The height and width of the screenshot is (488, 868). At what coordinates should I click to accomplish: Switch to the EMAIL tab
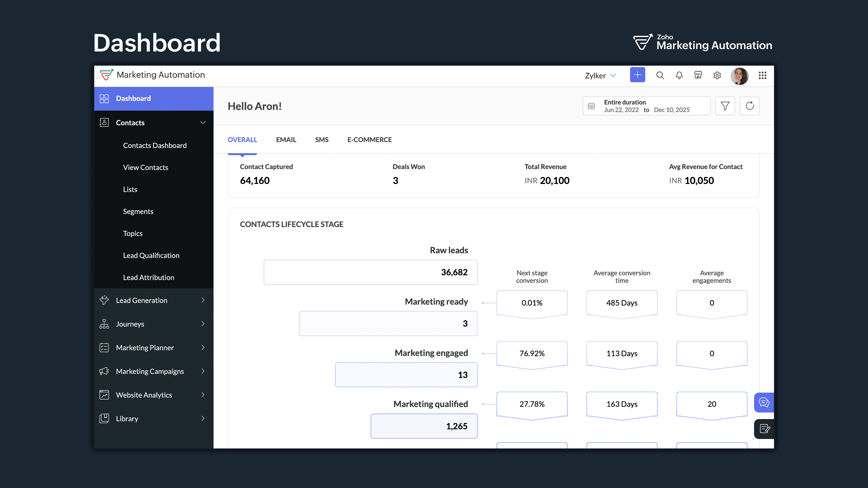286,139
